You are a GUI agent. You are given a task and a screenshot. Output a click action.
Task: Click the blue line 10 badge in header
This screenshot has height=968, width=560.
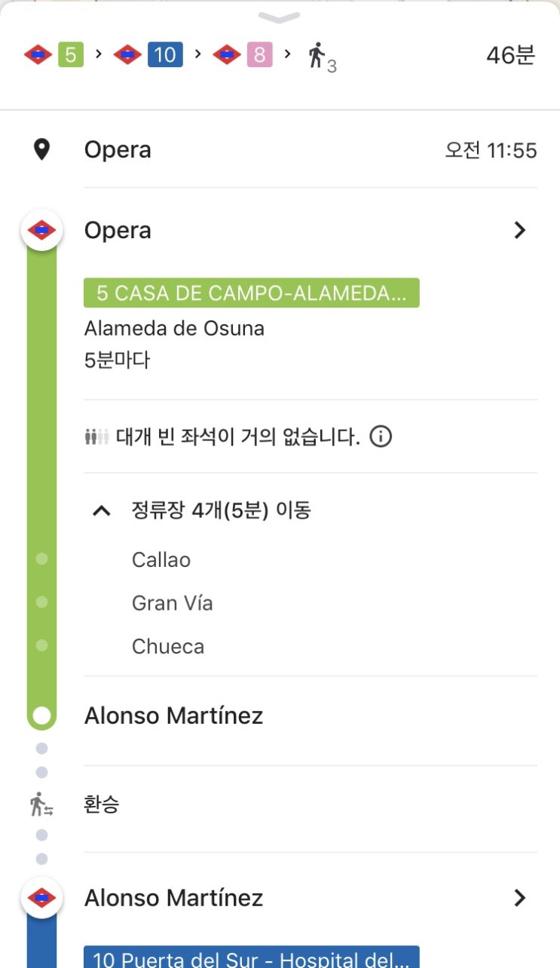(x=165, y=55)
